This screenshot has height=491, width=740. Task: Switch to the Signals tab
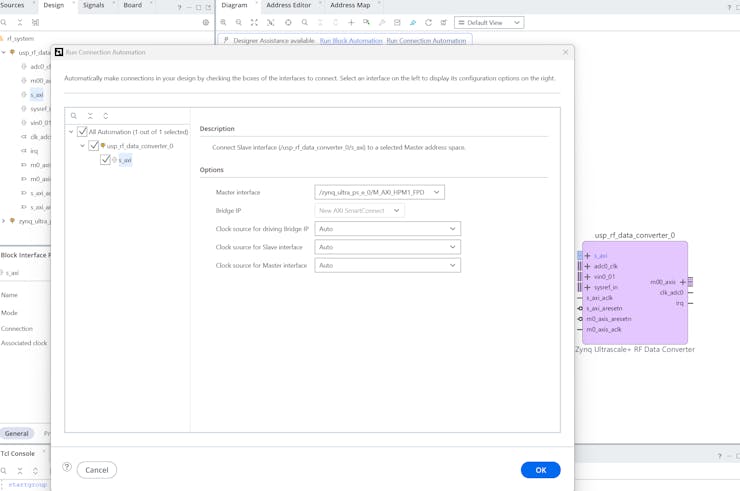[x=93, y=5]
